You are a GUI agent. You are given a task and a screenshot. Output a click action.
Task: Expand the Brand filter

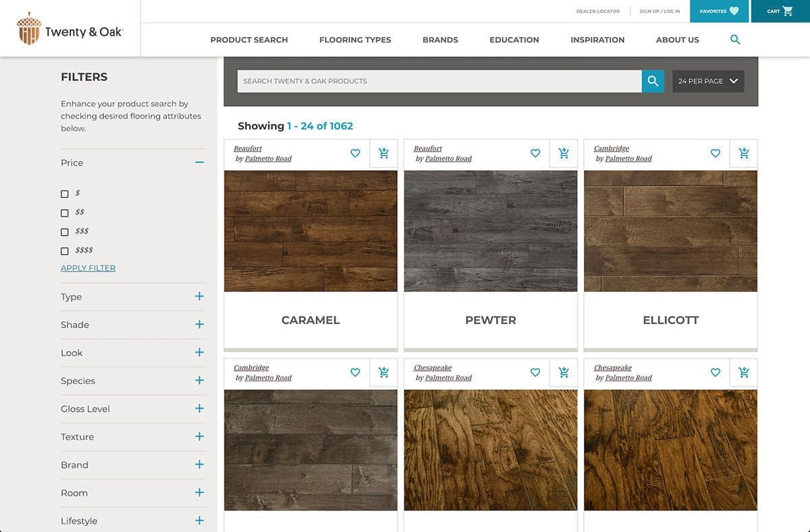click(x=199, y=464)
